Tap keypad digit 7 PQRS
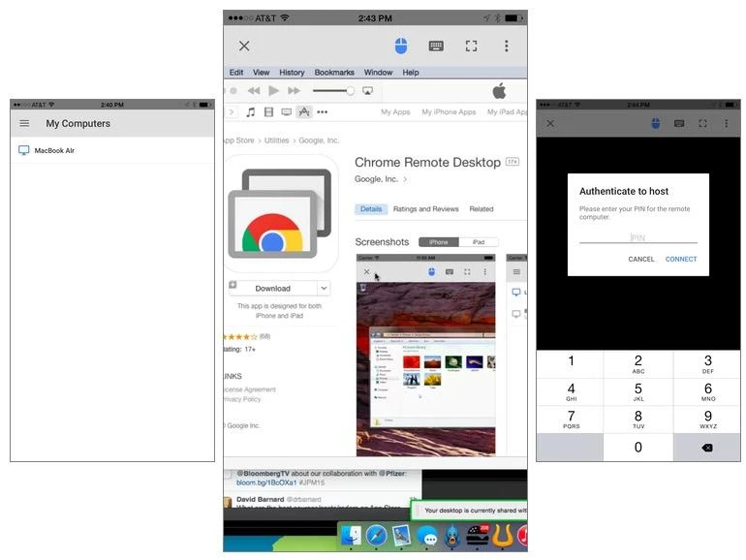 571,420
